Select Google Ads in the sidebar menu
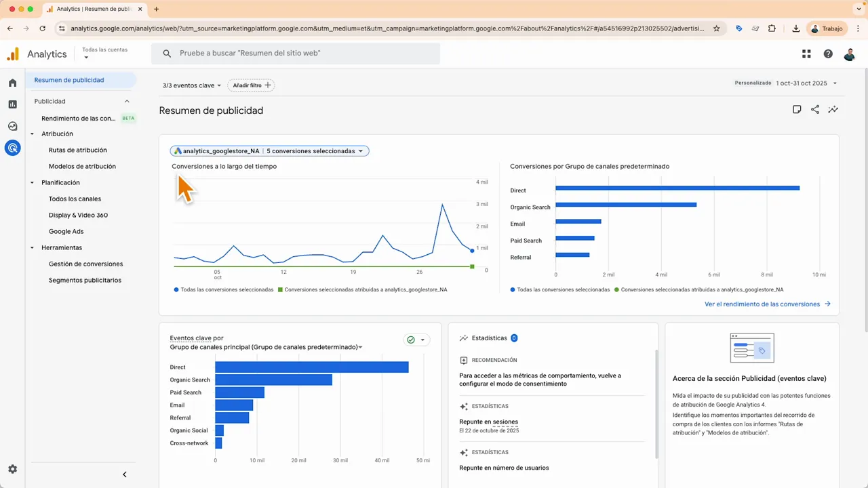 click(x=66, y=231)
